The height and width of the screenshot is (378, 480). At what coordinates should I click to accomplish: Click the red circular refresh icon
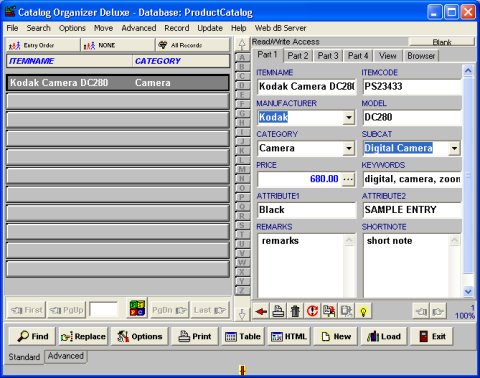click(312, 311)
